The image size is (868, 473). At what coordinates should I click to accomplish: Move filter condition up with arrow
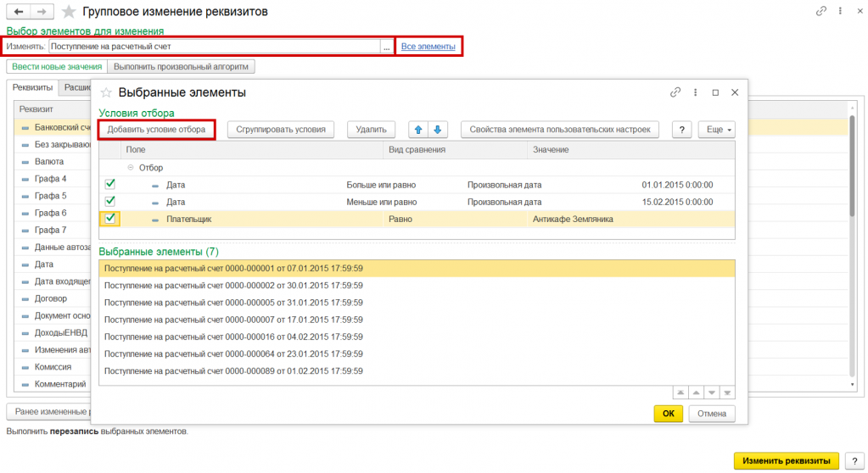(417, 130)
